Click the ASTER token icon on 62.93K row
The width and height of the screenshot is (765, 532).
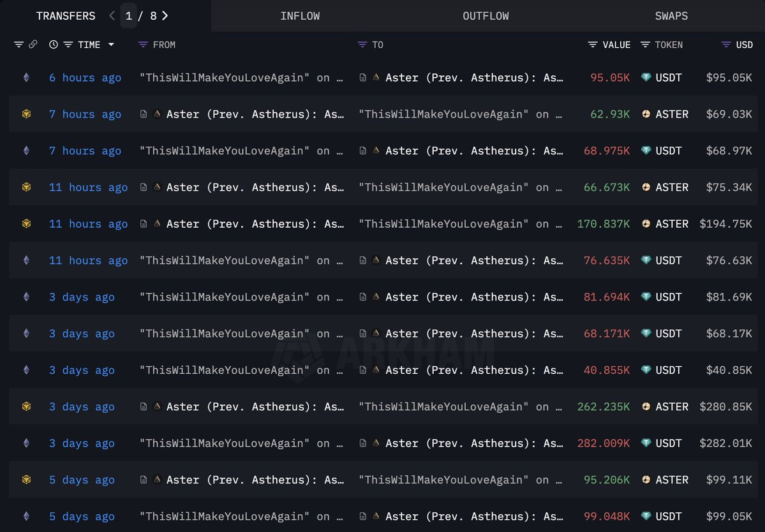(x=646, y=114)
